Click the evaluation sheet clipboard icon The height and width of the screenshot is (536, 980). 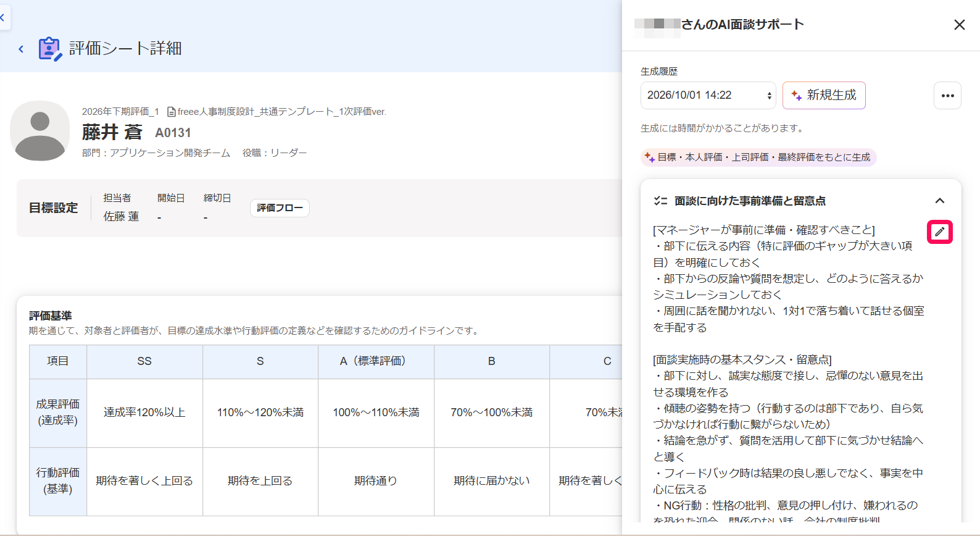point(50,49)
